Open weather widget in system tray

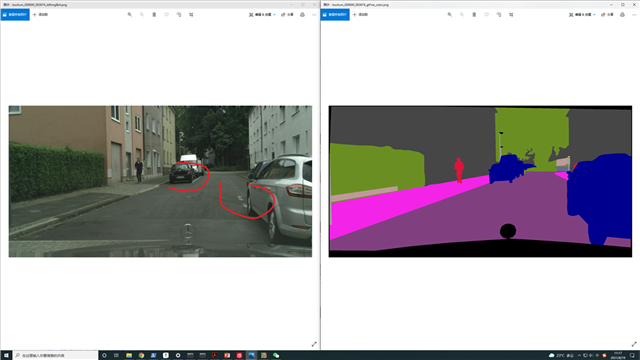pos(562,356)
